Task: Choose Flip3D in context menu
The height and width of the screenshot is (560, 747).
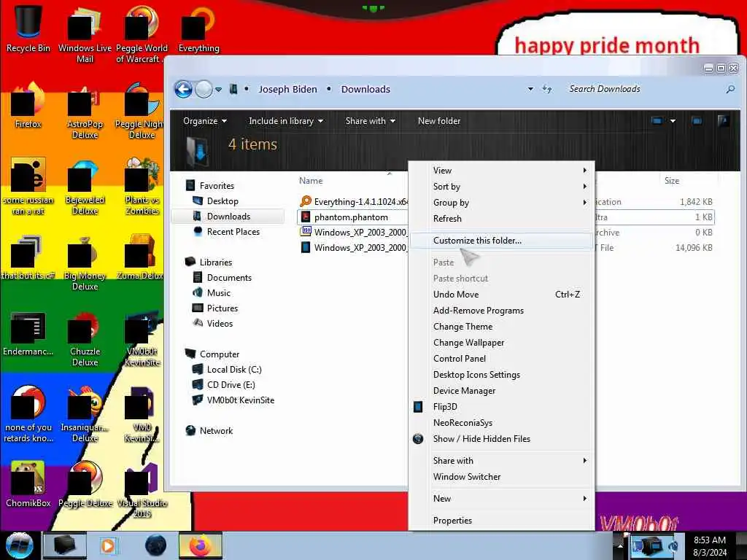Action: pos(502,407)
